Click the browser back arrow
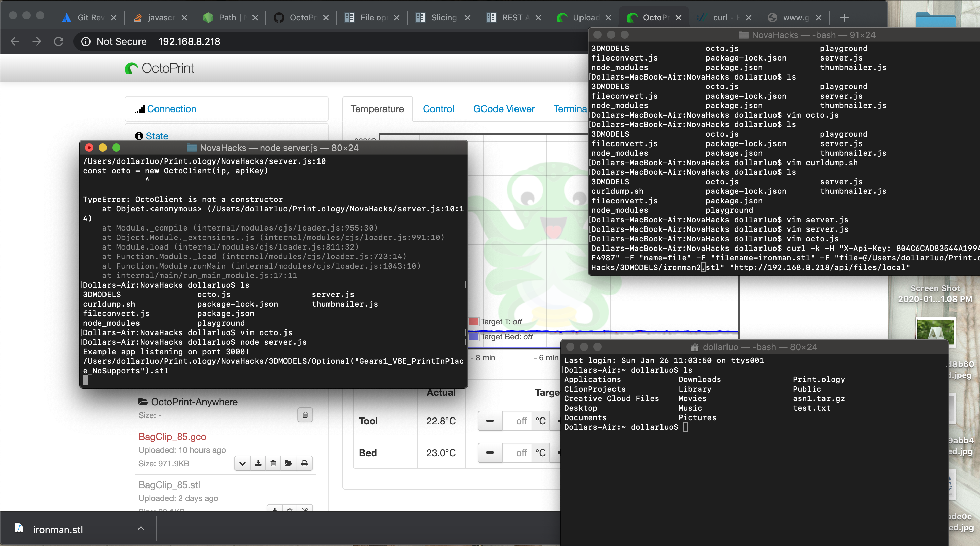 (15, 41)
